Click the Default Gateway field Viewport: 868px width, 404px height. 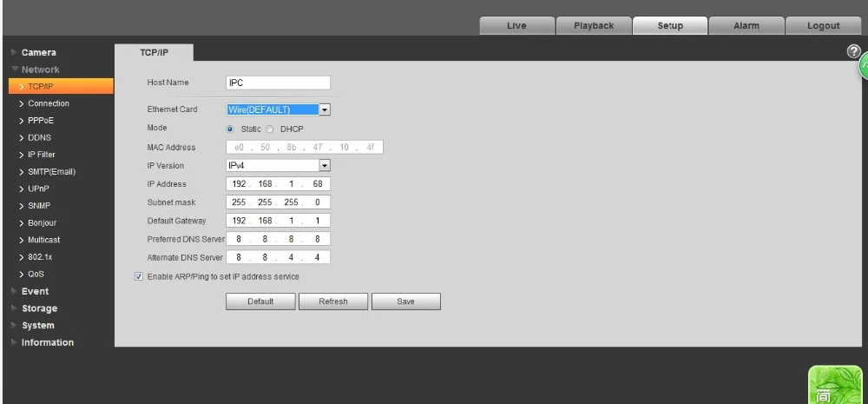coord(278,221)
